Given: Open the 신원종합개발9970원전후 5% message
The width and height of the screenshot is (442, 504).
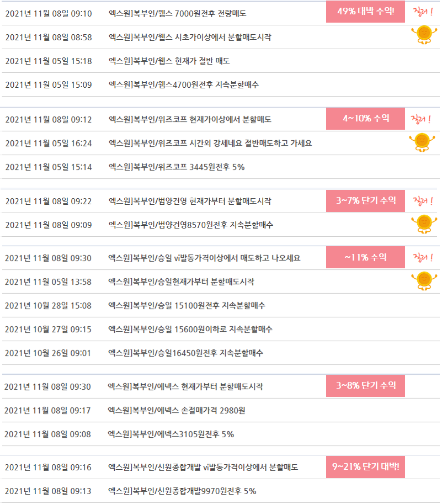Looking at the screenshot, I should click(182, 491).
